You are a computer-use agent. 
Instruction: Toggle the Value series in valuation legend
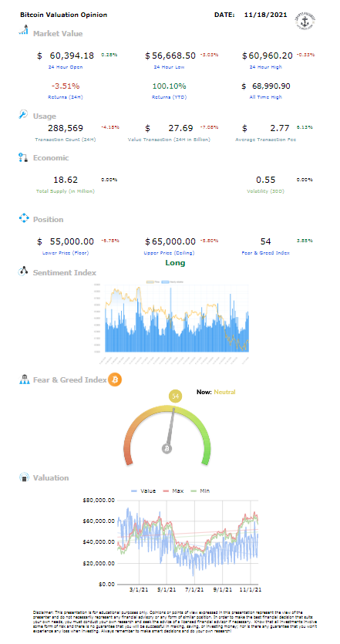[x=143, y=491]
